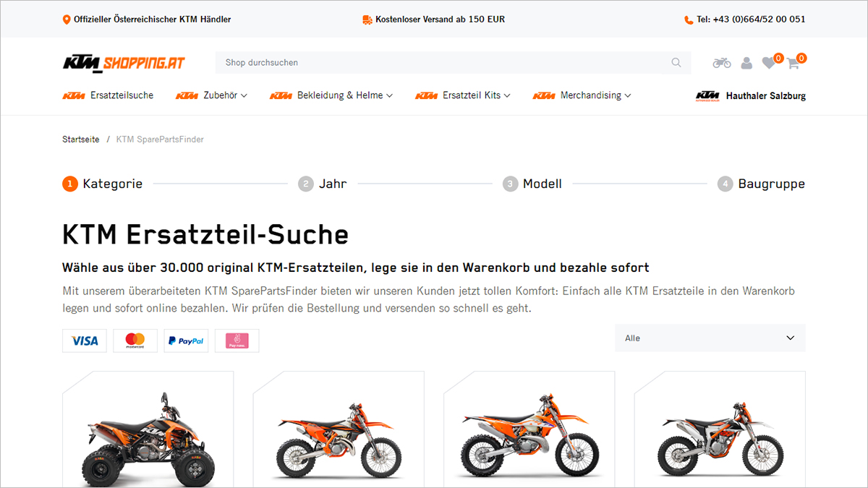Open the Alle filter dropdown
The image size is (868, 488).
tap(710, 338)
